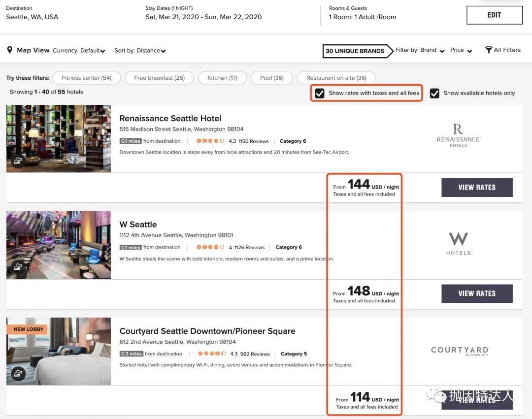Image resolution: width=532 pixels, height=419 pixels.
Task: Click the 30 UNIQUE BRANDS badge
Action: click(x=358, y=51)
